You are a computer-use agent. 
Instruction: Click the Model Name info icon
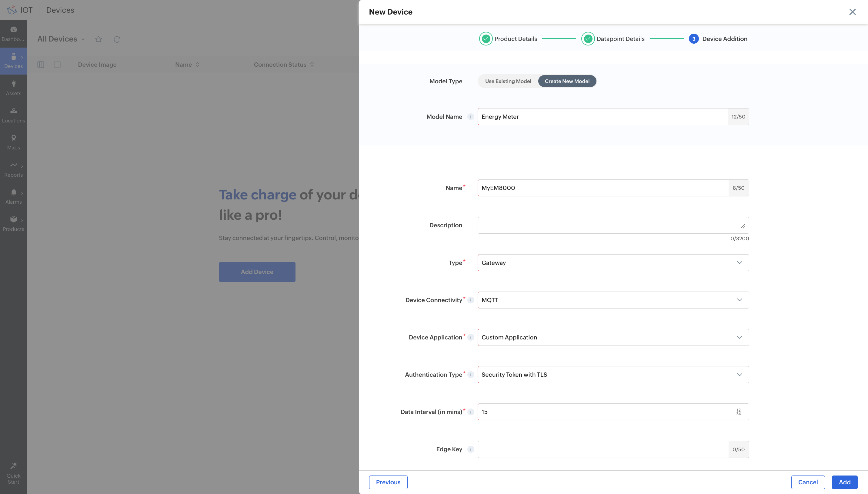point(470,117)
